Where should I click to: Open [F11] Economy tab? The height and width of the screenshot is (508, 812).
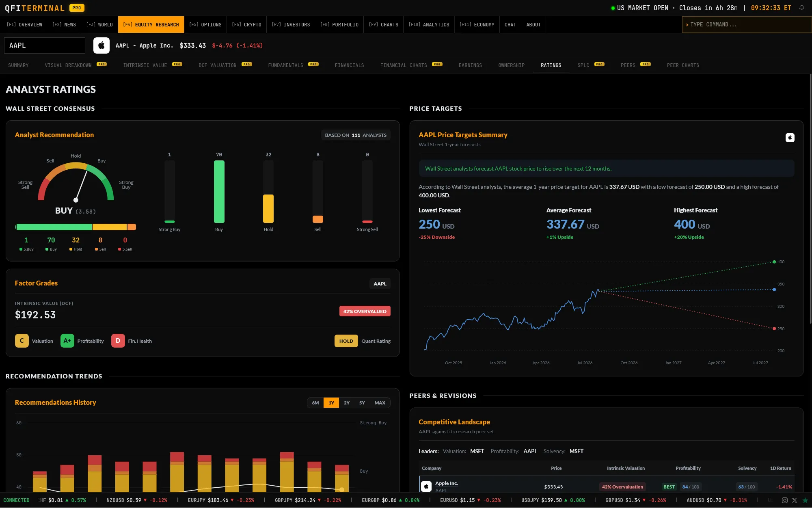[477, 25]
